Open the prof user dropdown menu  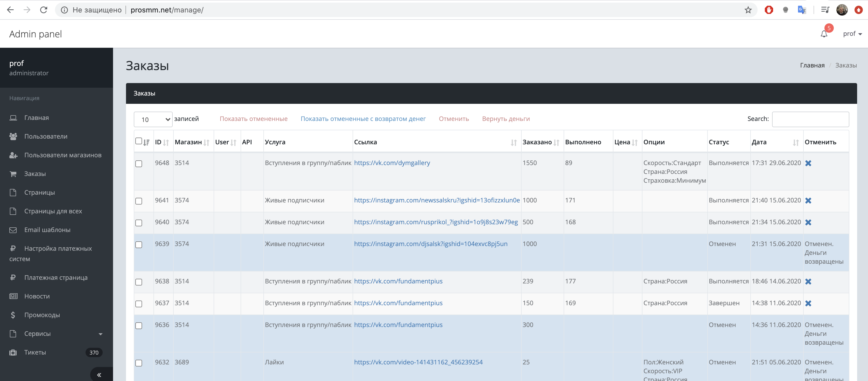tap(852, 34)
